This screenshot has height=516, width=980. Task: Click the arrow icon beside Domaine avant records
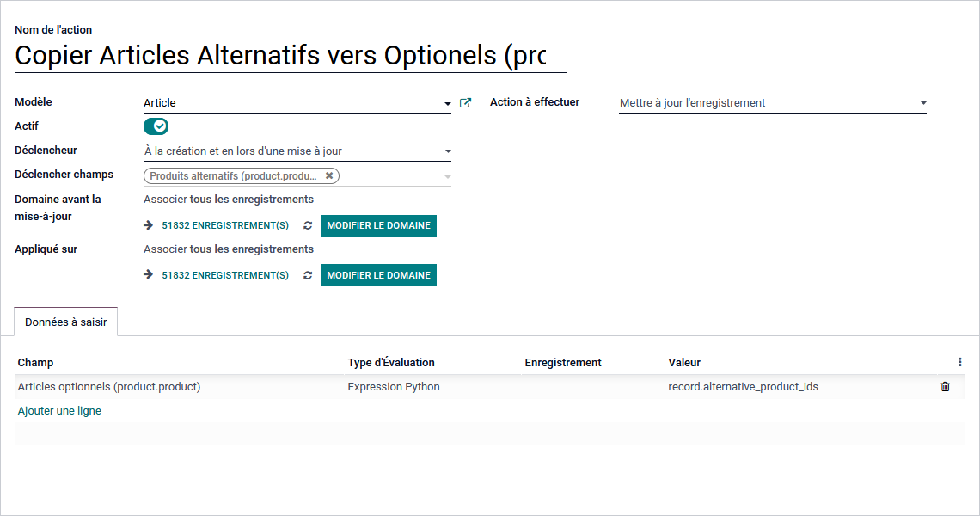click(x=148, y=226)
